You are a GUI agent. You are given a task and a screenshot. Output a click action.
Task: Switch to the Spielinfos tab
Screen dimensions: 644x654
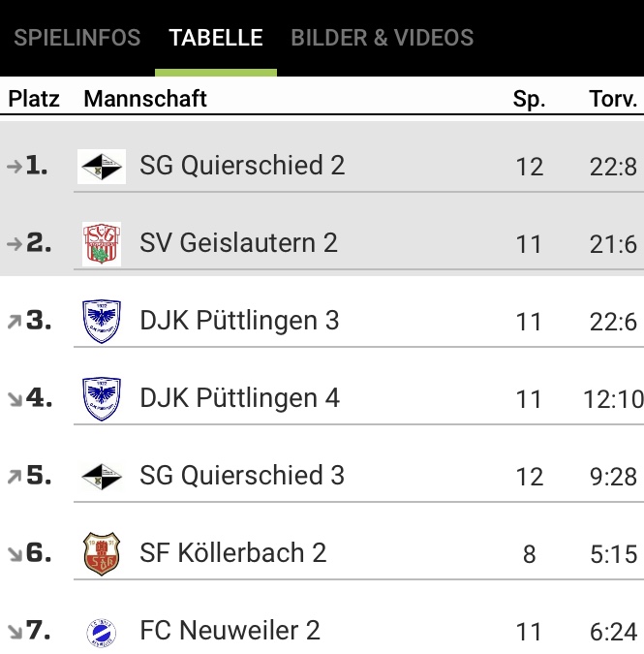[77, 38]
